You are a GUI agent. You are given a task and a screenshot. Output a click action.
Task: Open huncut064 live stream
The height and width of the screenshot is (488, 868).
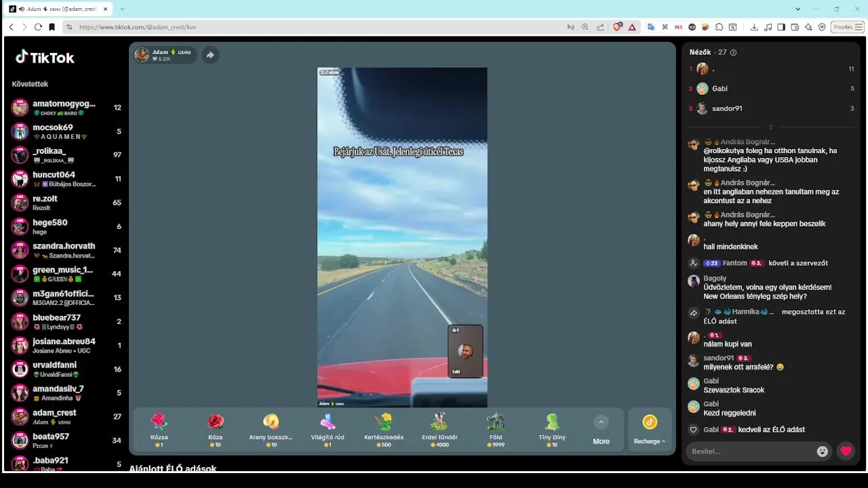(66, 179)
